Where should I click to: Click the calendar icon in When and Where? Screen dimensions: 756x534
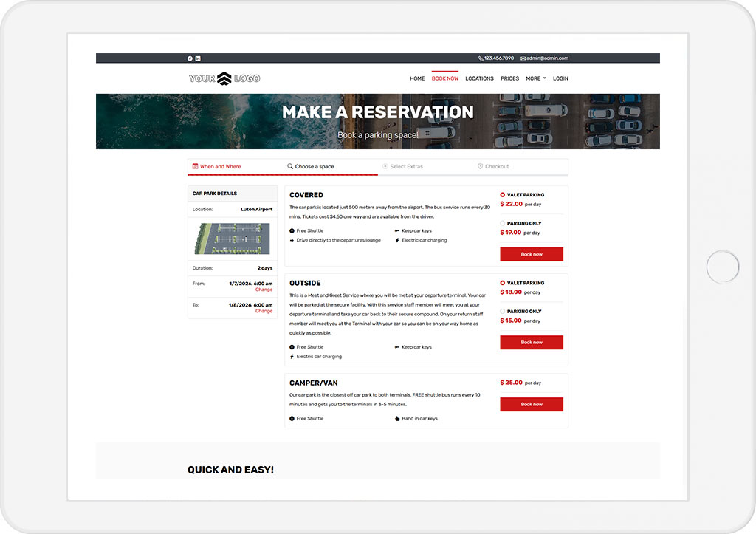point(195,166)
